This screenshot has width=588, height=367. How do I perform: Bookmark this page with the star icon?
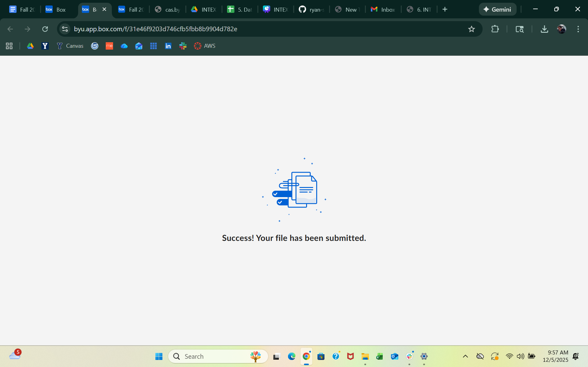click(471, 29)
